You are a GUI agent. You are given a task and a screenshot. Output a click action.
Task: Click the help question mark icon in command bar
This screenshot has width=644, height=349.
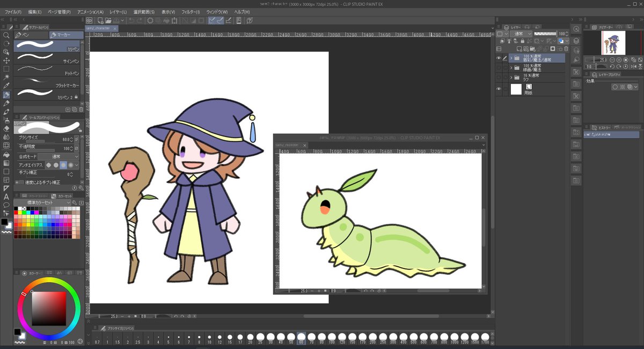pyautogui.click(x=250, y=20)
